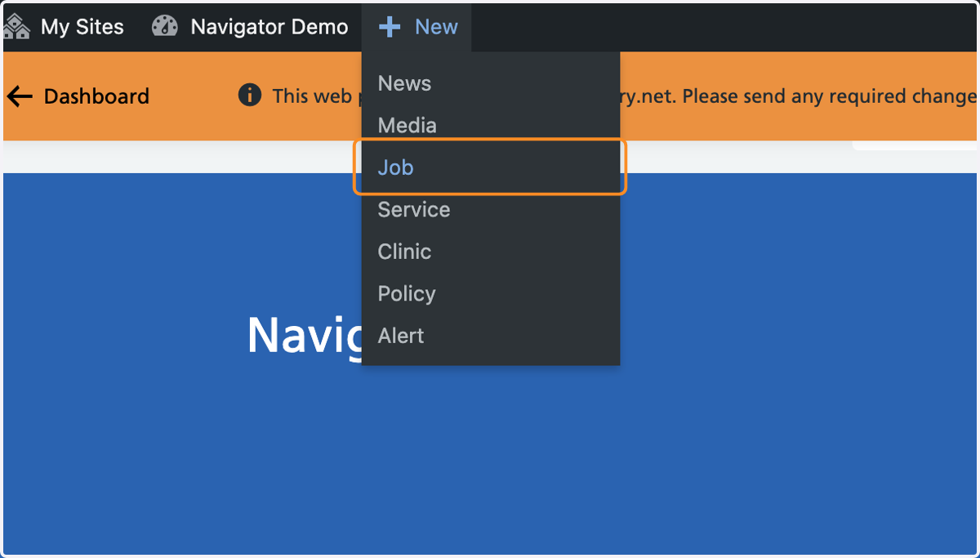This screenshot has width=980, height=558.
Task: Click the info icon in orange banner
Action: tap(250, 95)
